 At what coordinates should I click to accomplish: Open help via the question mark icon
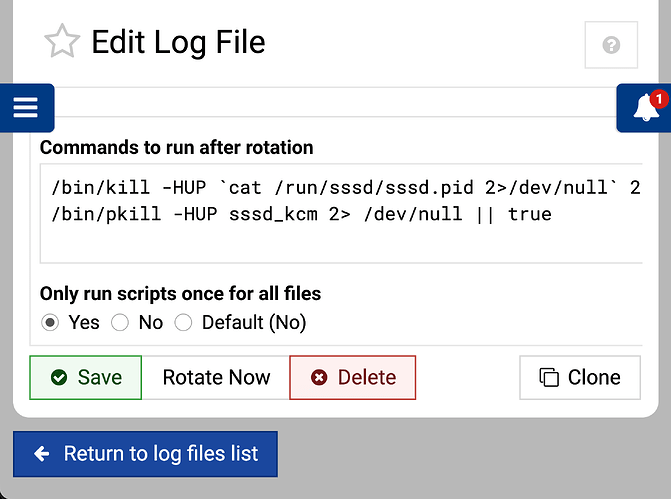tap(611, 45)
